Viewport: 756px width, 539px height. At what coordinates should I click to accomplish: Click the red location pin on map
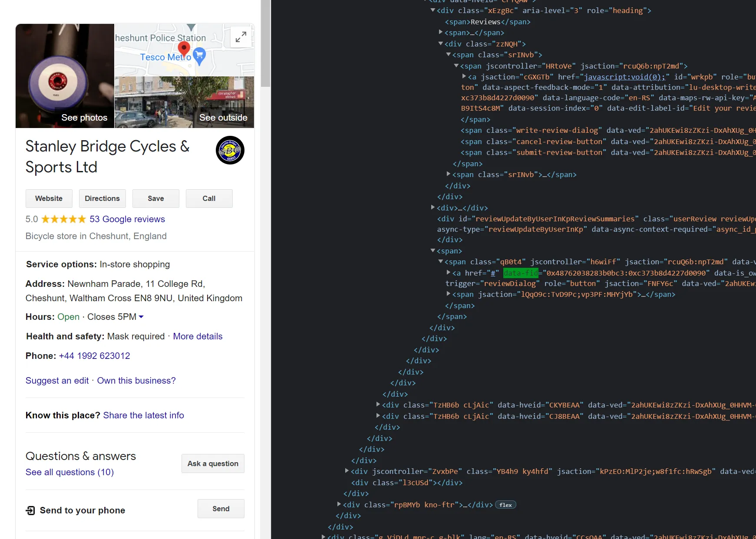184,49
